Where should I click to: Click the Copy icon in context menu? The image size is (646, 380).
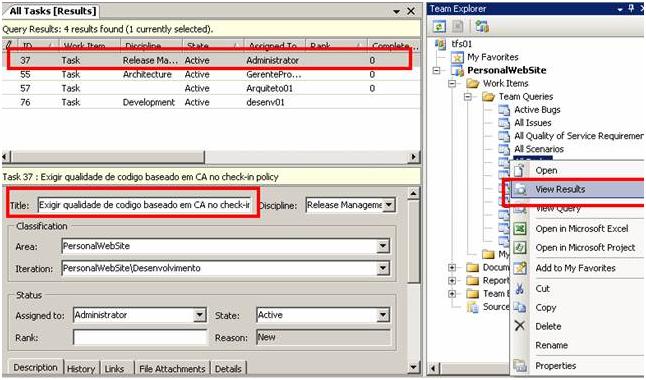[x=520, y=307]
